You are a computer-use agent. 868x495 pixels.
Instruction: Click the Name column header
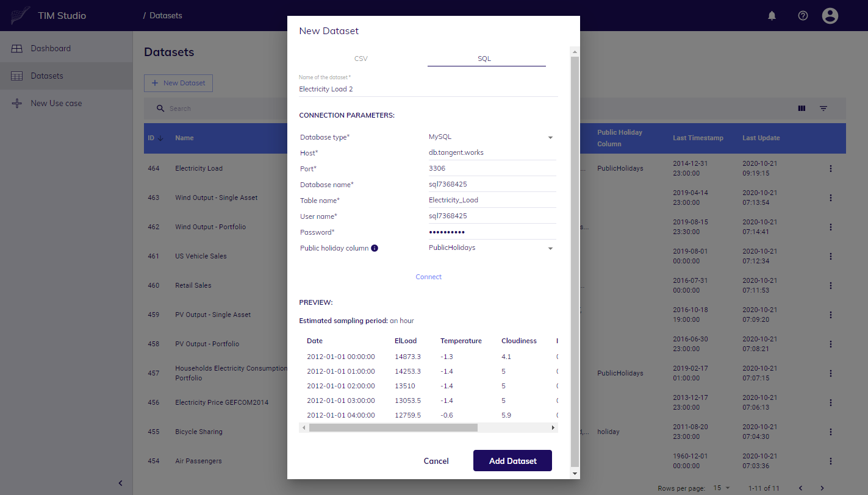(x=184, y=138)
